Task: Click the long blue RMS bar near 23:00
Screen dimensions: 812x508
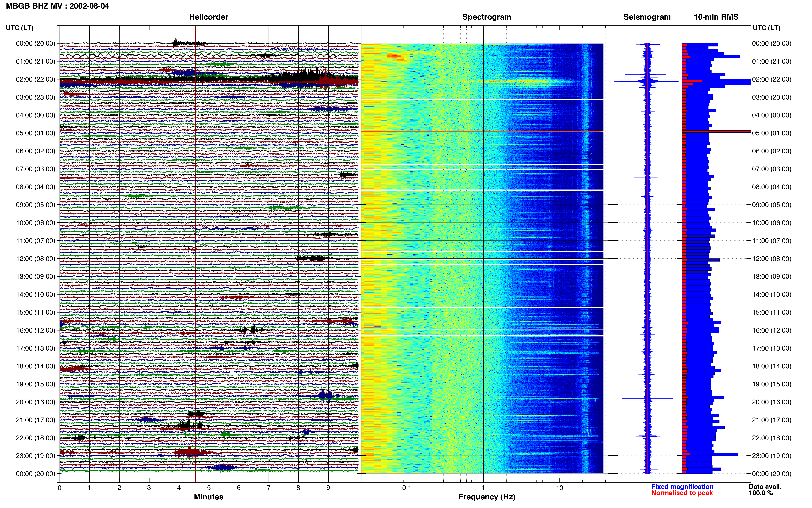Action: click(x=710, y=454)
